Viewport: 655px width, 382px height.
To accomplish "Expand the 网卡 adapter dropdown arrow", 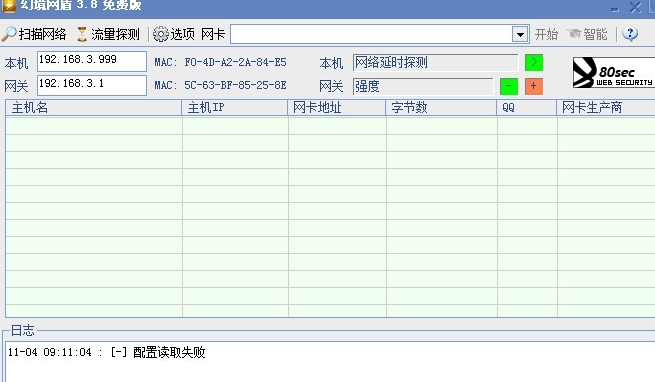I will coord(520,35).
